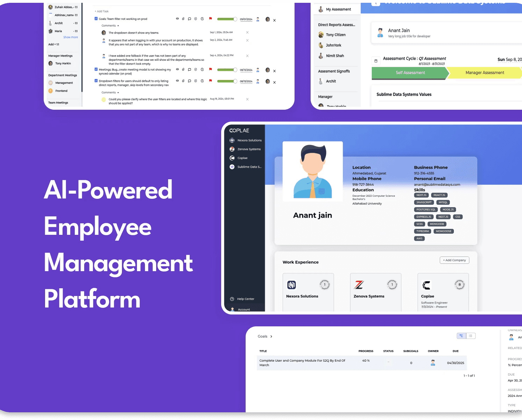Switch Goals to list view

pyautogui.click(x=471, y=336)
